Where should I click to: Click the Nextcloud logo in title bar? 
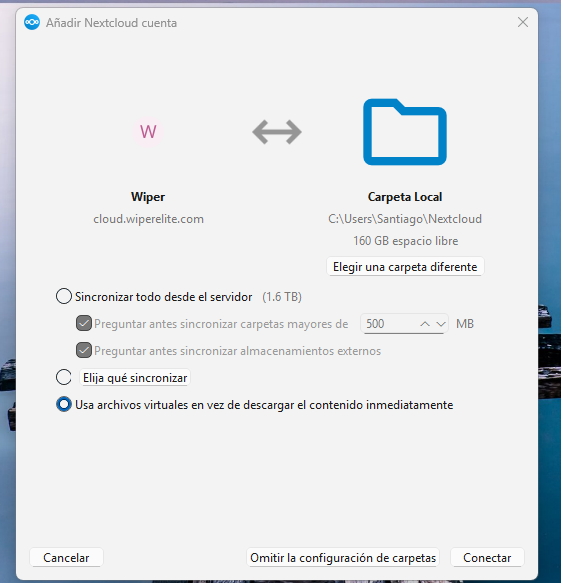pyautogui.click(x=32, y=22)
